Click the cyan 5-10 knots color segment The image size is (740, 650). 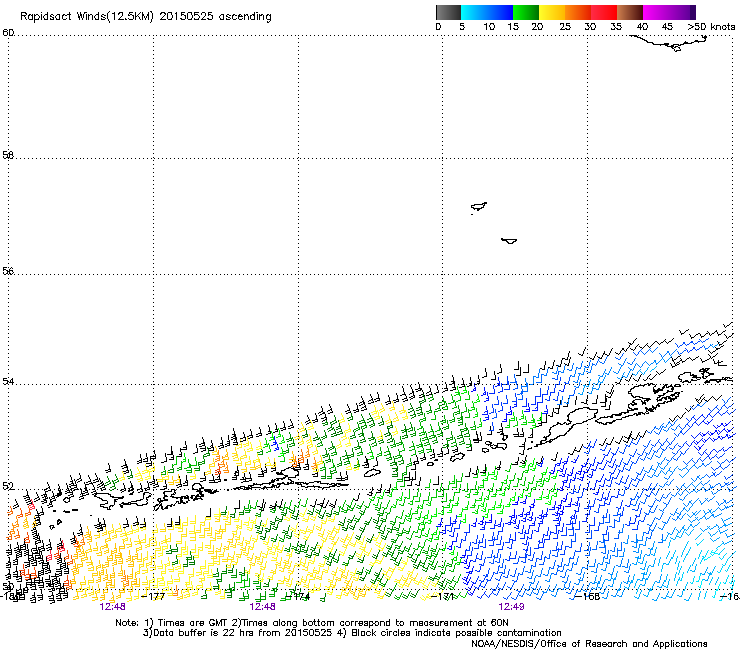[x=473, y=12]
